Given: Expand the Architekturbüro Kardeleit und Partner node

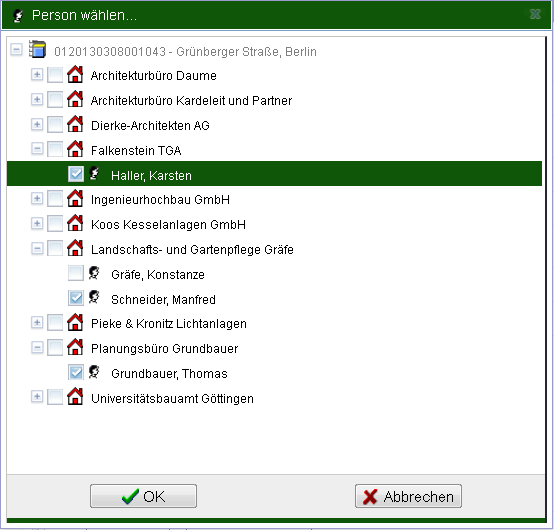Looking at the screenshot, I should 37,99.
